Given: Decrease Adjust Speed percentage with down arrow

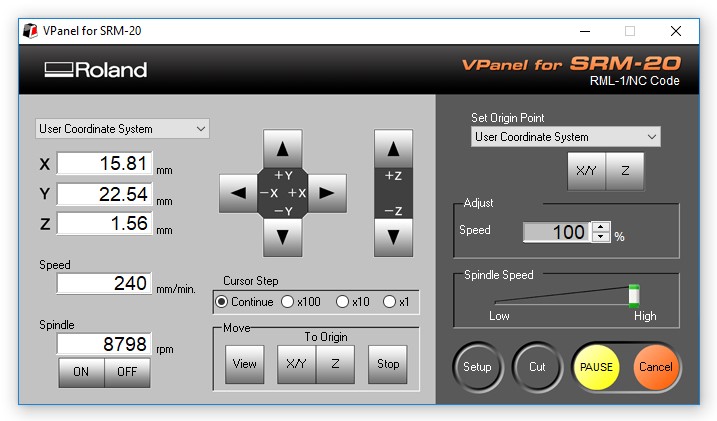Looking at the screenshot, I should (x=600, y=237).
